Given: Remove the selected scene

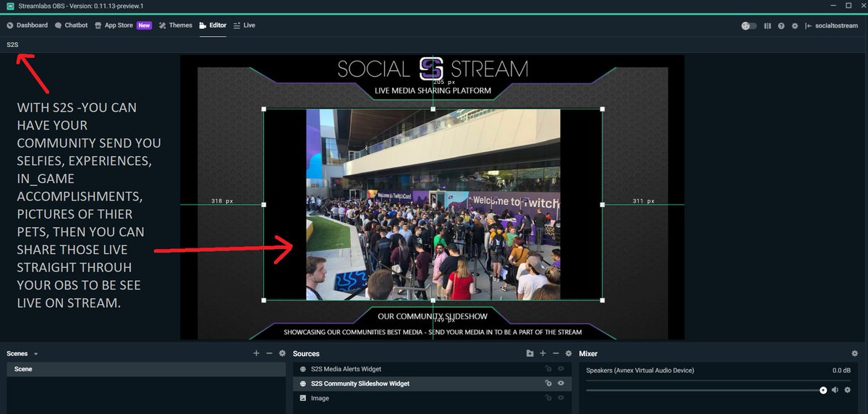Looking at the screenshot, I should coord(269,353).
